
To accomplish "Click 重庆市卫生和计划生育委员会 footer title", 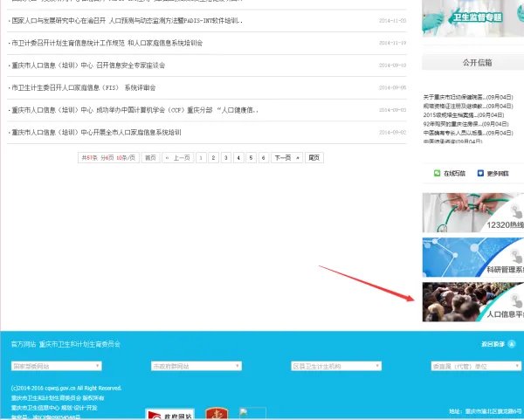I will pyautogui.click(x=79, y=344).
